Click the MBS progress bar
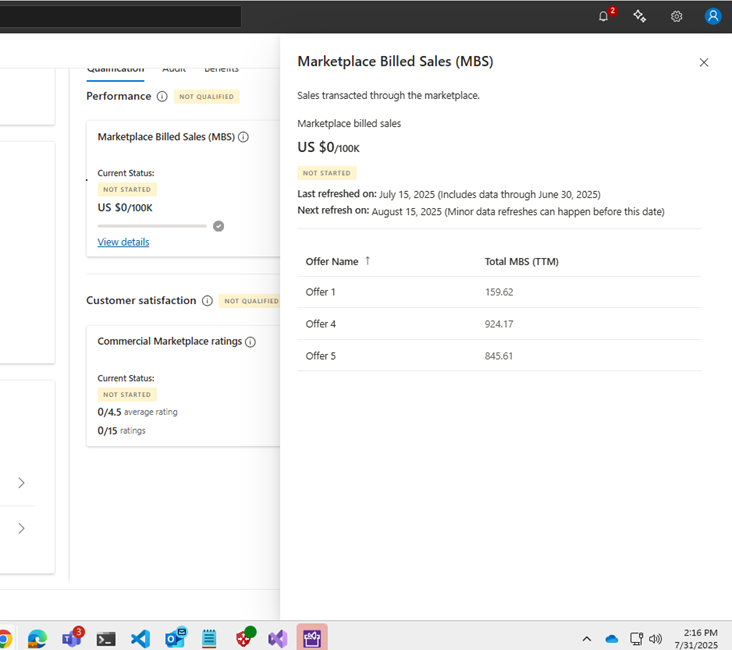 (x=152, y=226)
